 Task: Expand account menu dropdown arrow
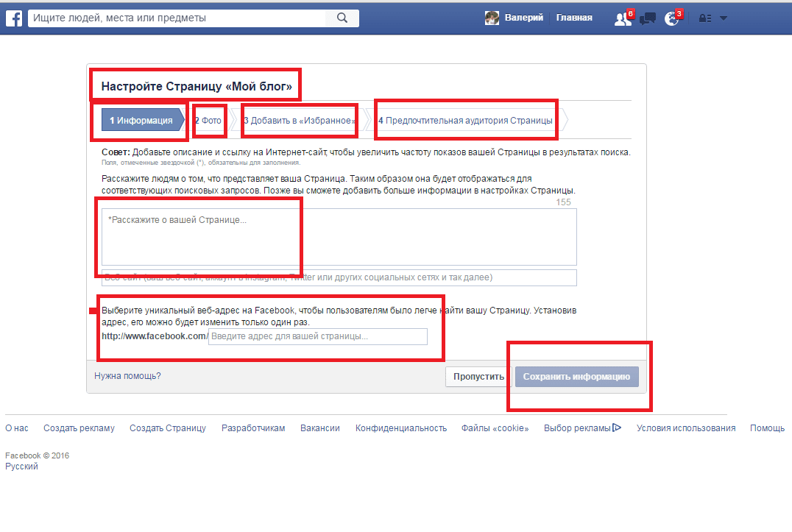[724, 18]
